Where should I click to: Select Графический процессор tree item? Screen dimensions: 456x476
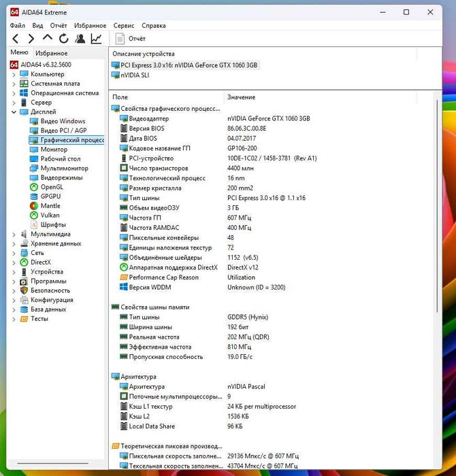(67, 140)
